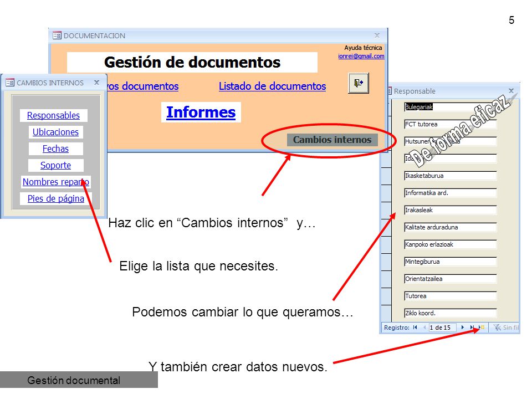Click the Informatika ard. field

click(451, 193)
